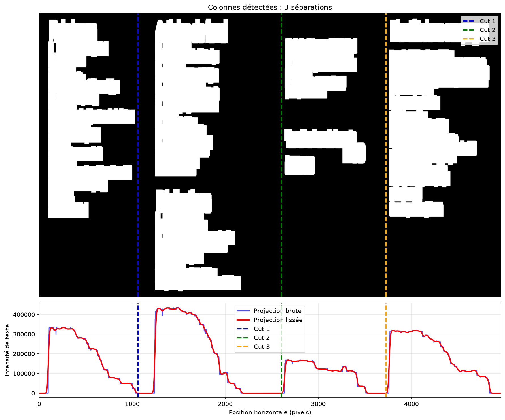
Task: Click the blue dashed cut line in the projection plot
Action: pyautogui.click(x=138, y=350)
